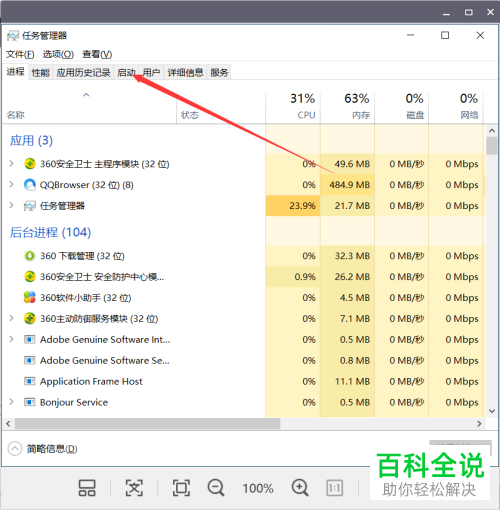Click the sort chevron above 名称 column

[86, 95]
